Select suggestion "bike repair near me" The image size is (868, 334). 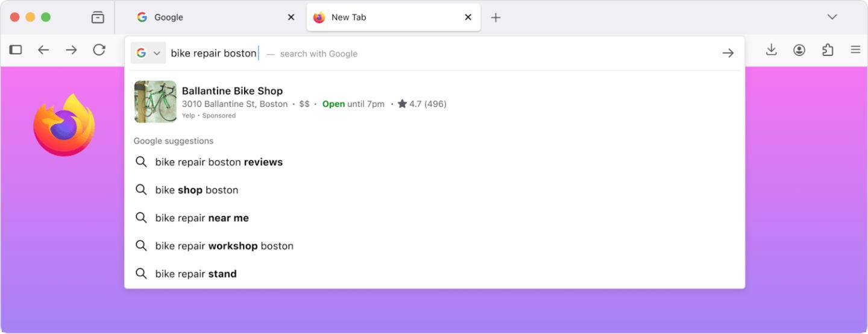click(202, 218)
